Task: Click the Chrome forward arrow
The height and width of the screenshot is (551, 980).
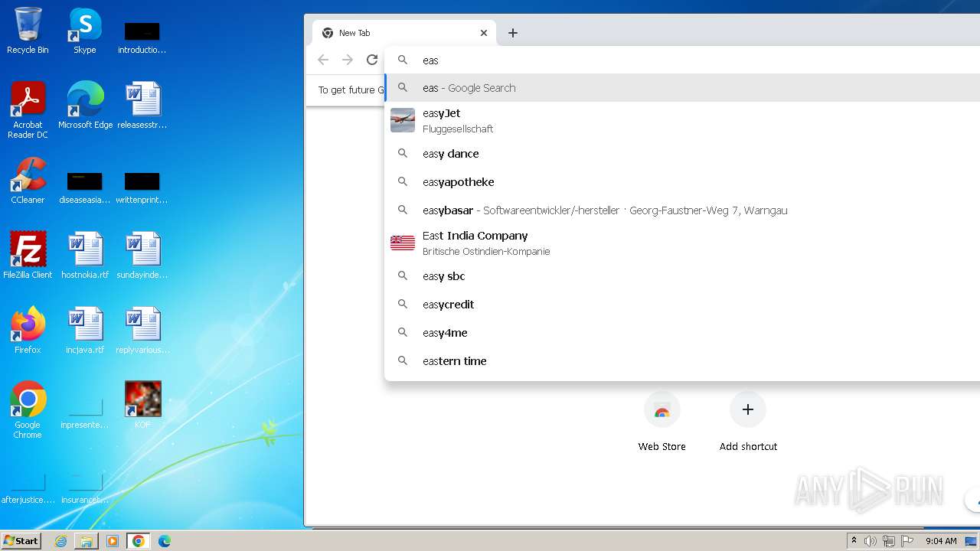Action: [348, 60]
